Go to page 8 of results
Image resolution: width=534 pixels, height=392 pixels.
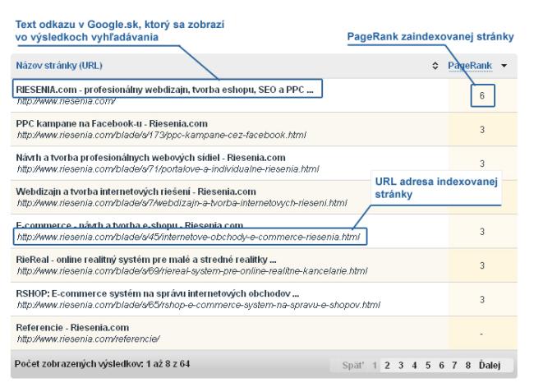(468, 366)
